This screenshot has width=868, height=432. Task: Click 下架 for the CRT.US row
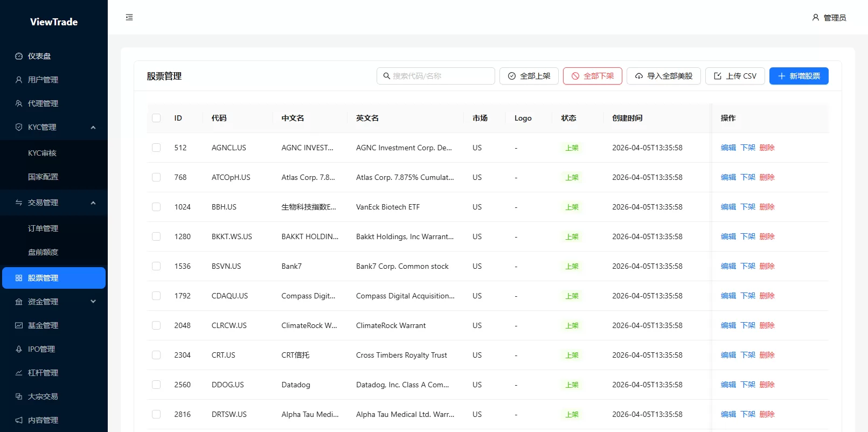(x=748, y=355)
